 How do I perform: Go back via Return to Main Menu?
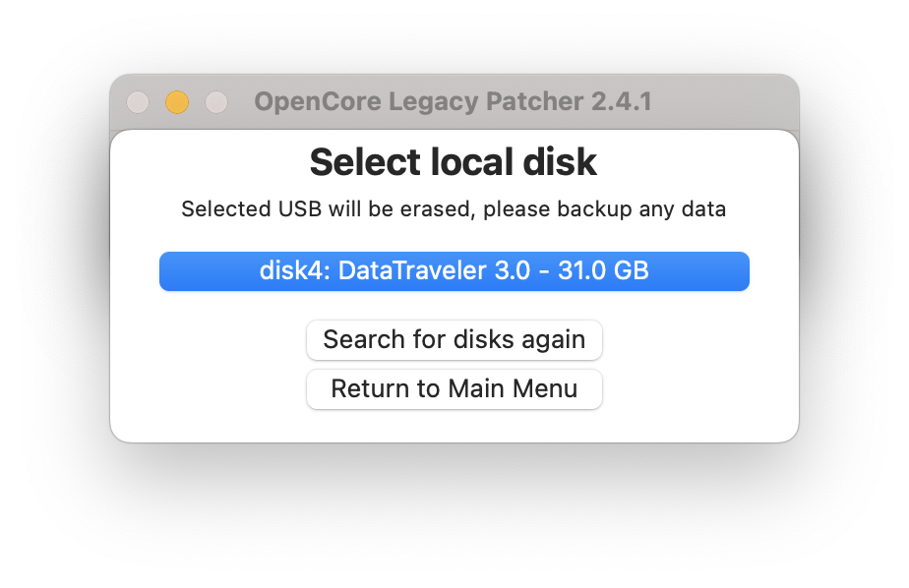click(454, 388)
